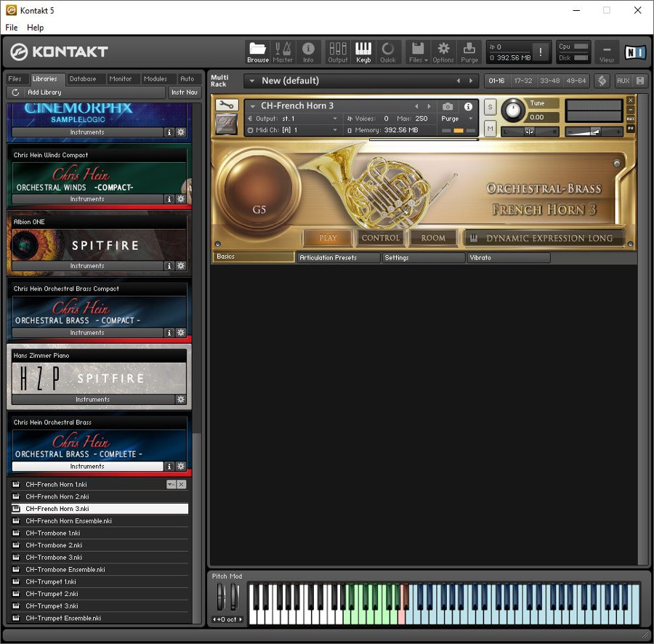Select the next multi preset arrow
The width and height of the screenshot is (654, 644).
click(x=471, y=81)
